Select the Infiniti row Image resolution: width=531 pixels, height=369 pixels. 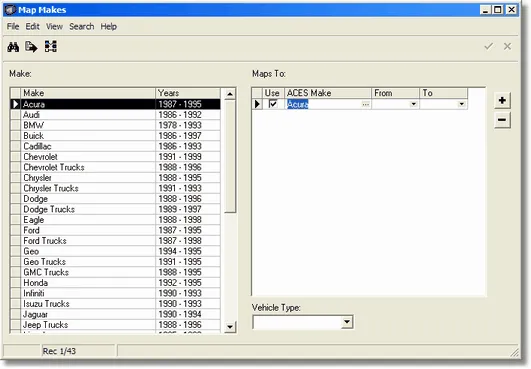pos(115,293)
